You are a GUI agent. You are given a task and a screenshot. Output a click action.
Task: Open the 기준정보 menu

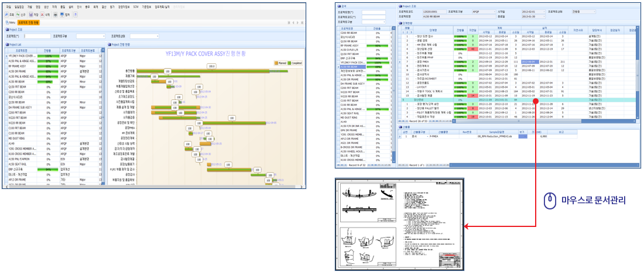146,7
